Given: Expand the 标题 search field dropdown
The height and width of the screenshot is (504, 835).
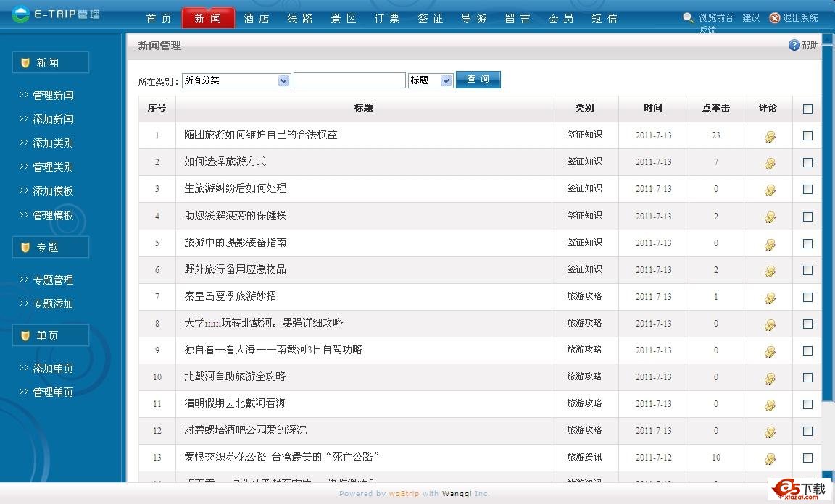Looking at the screenshot, I should tap(431, 81).
